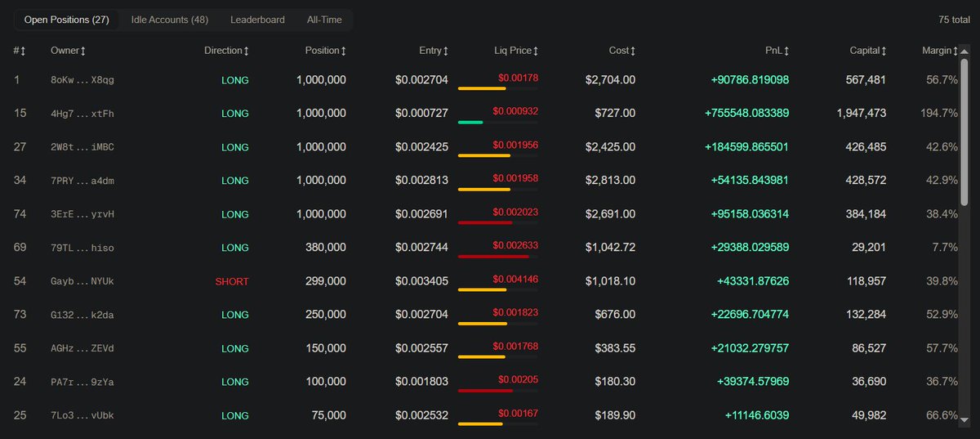Click the cost value $1,042.72
Viewport: 980px width, 439px height.
tap(611, 248)
